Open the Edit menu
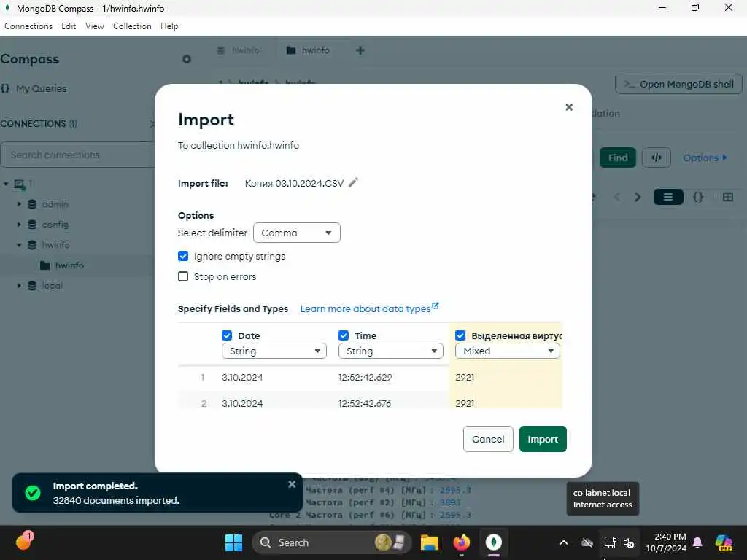 [69, 26]
